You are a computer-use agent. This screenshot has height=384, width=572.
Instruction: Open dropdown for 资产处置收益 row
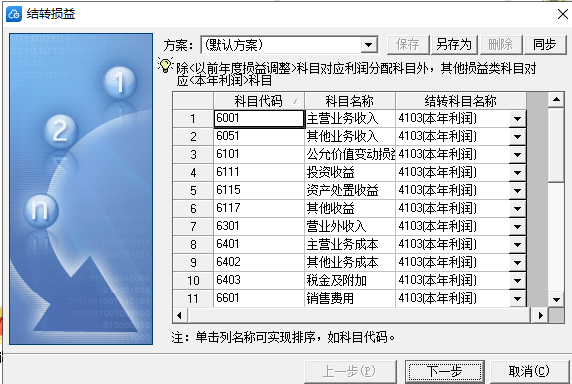point(517,191)
